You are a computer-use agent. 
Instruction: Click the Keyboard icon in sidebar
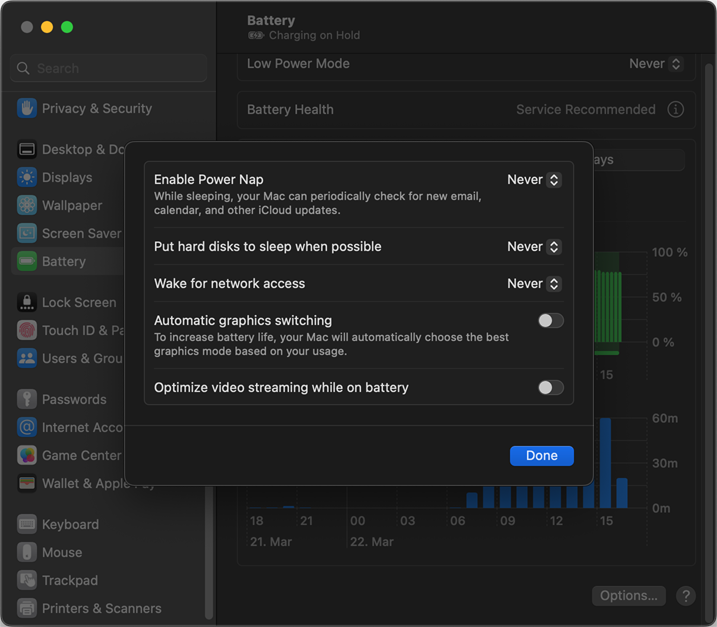pos(27,524)
